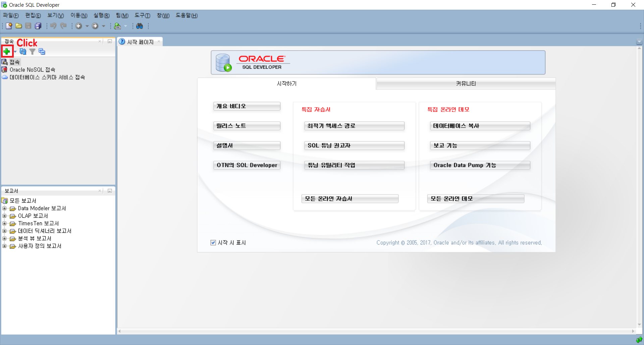Select the 접속 root tree item
Viewport: 644px width, 345px height.
pyautogui.click(x=14, y=62)
